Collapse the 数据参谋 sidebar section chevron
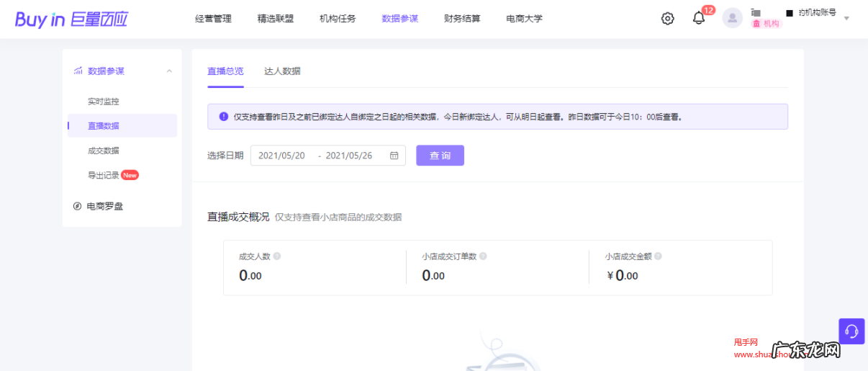868x371 pixels. 169,71
